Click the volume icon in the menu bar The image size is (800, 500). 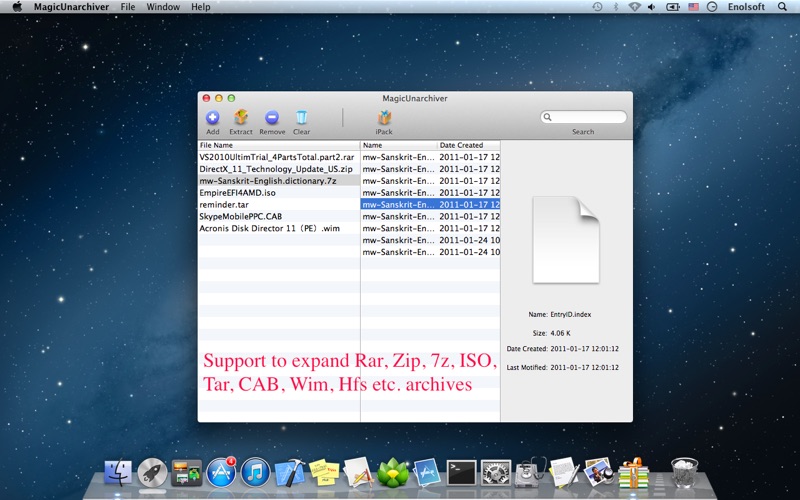[652, 7]
